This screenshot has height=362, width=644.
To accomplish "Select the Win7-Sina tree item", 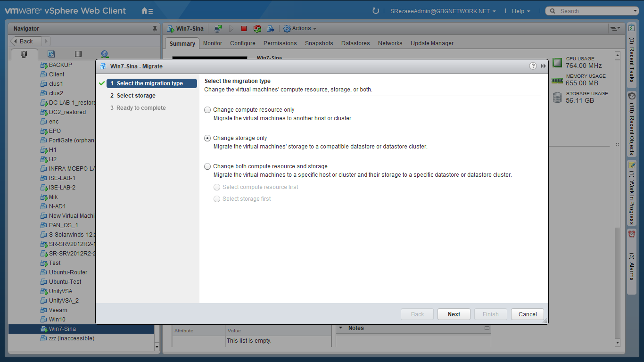I will [81, 329].
